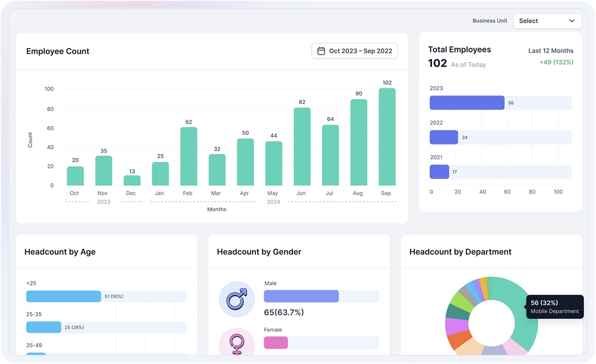596x364 pixels.
Task: Select the Sep bar showing 102 employees
Action: coord(386,135)
